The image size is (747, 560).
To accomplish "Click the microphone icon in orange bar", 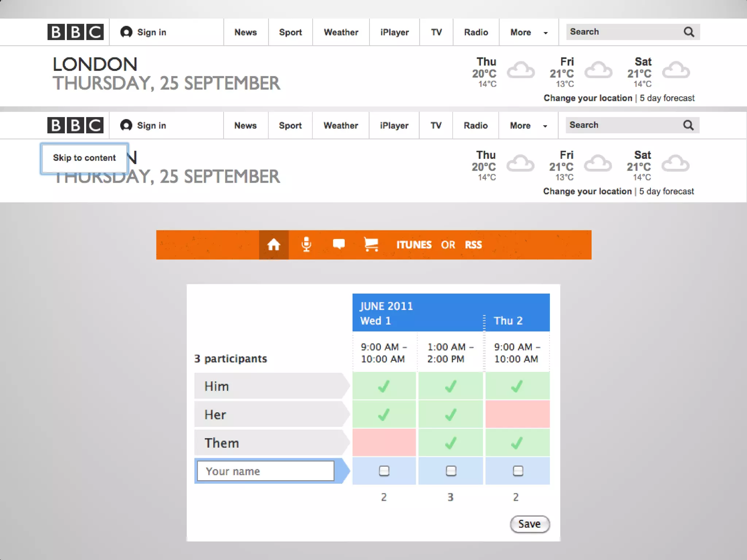I will click(306, 244).
